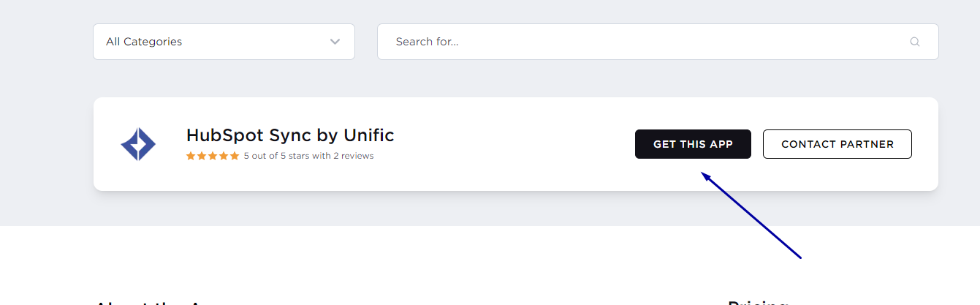Click the fourth orange rating star

click(224, 156)
